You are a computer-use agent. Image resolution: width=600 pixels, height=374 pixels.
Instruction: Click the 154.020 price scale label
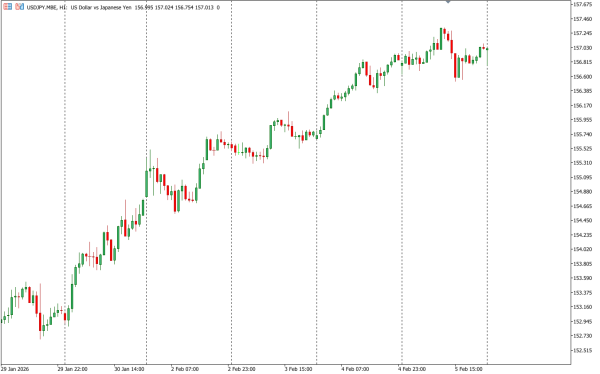[582, 250]
